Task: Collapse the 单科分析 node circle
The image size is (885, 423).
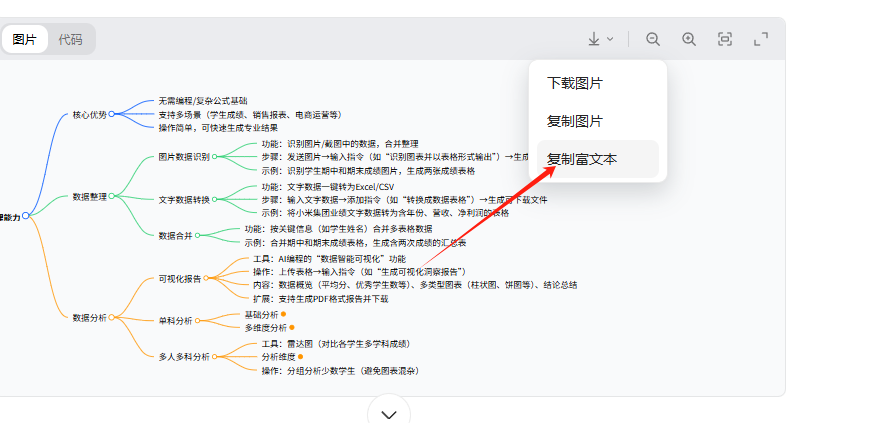Action: (x=198, y=320)
